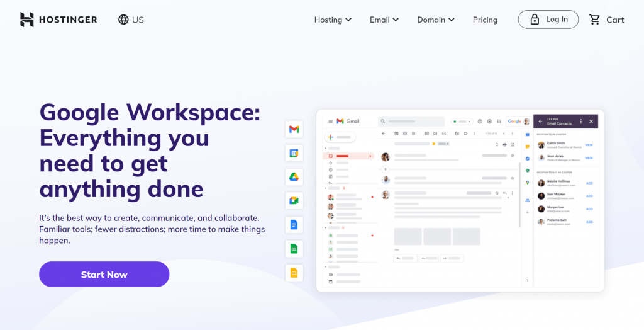Click the shopping cart icon
This screenshot has height=330, width=644.
pos(594,20)
